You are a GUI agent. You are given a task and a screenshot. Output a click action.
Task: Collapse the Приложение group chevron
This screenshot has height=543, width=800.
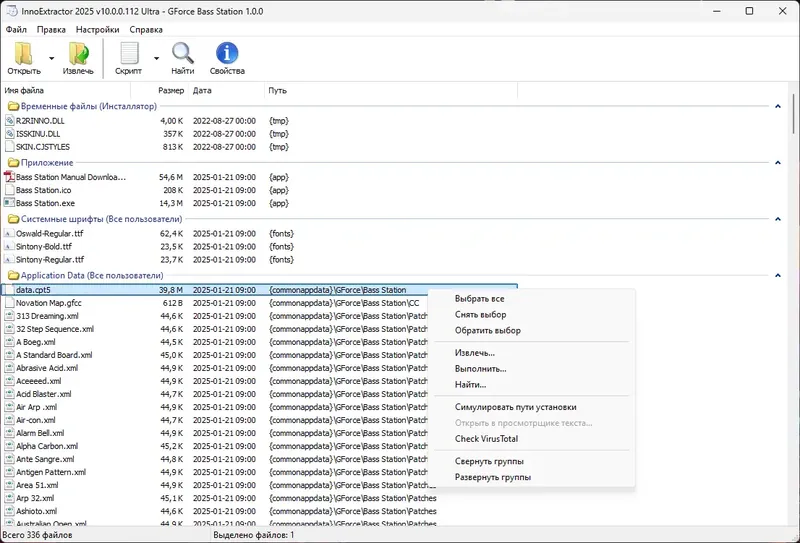coord(778,162)
